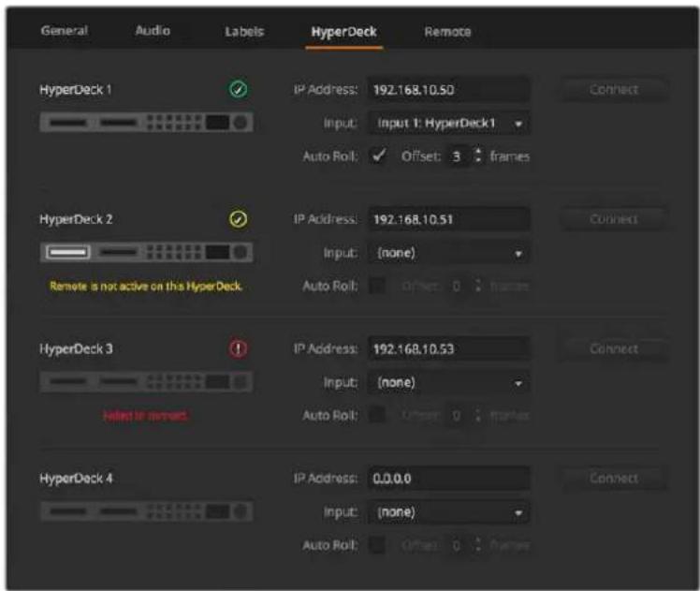Edit HyperDeck 2 IP address 192.168.10.51
The image size is (700, 591).
click(x=448, y=219)
